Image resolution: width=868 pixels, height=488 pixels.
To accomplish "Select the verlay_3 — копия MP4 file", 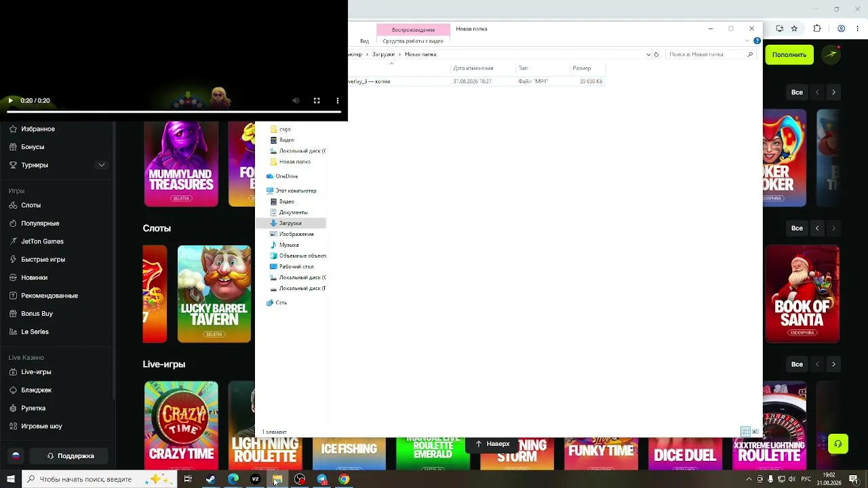I will 475,81.
